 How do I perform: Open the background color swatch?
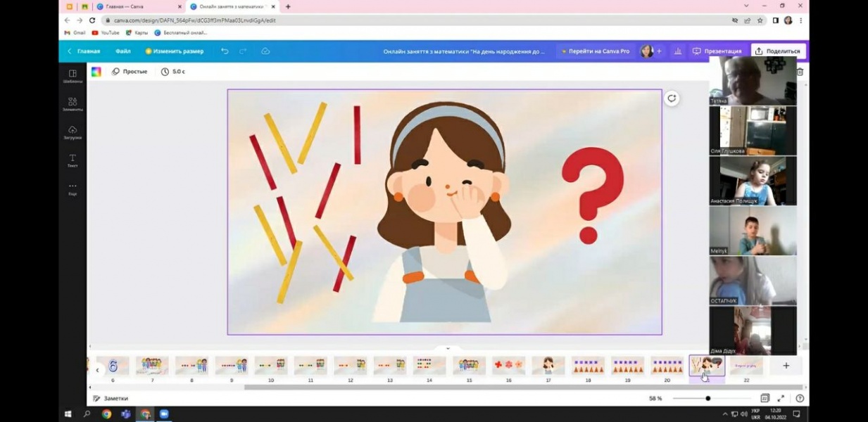pos(96,72)
